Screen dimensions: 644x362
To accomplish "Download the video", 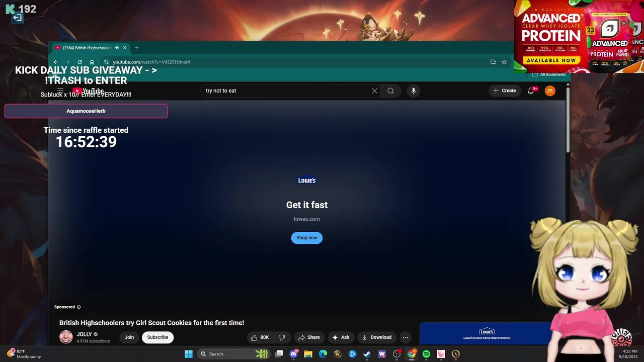I will click(376, 337).
